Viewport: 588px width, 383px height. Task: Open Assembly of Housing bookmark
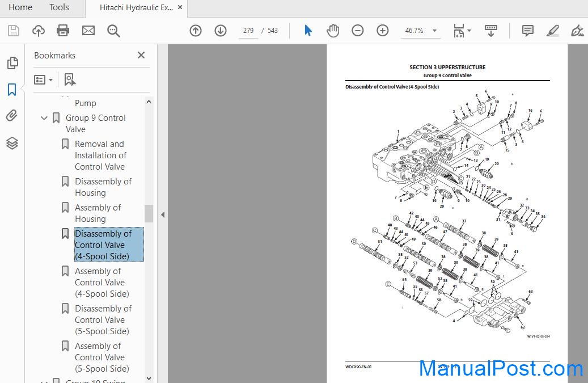pyautogui.click(x=98, y=213)
